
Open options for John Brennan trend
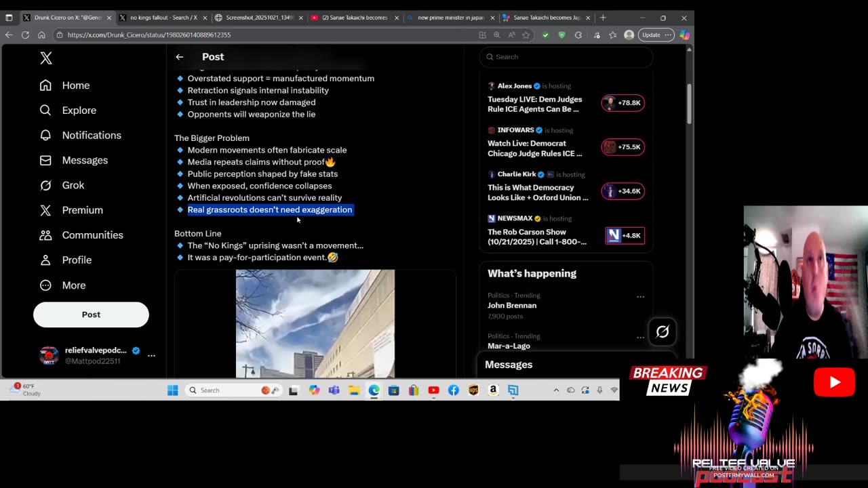point(640,297)
